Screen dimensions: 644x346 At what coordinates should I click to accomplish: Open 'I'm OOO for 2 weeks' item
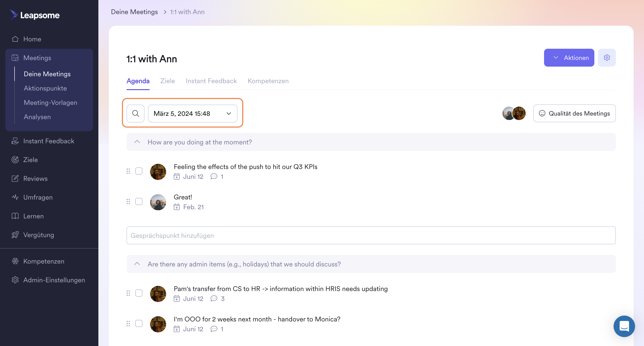tap(257, 319)
